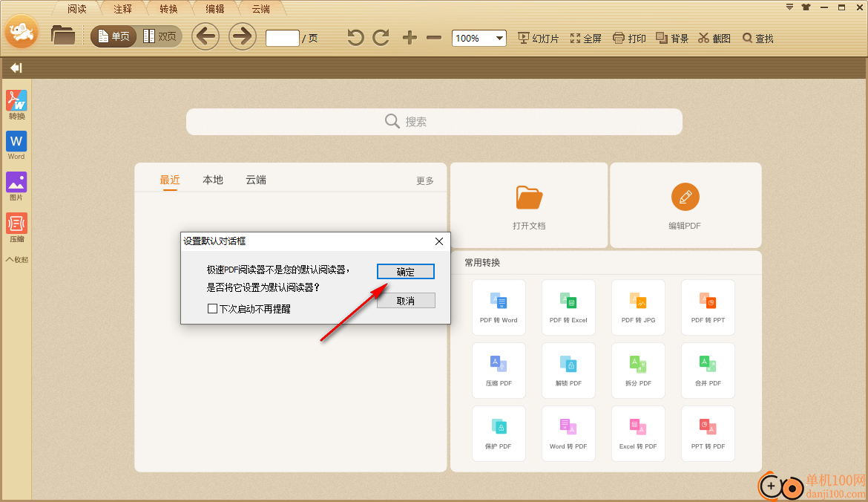Click the 更多 link
The image size is (868, 502).
point(425,180)
